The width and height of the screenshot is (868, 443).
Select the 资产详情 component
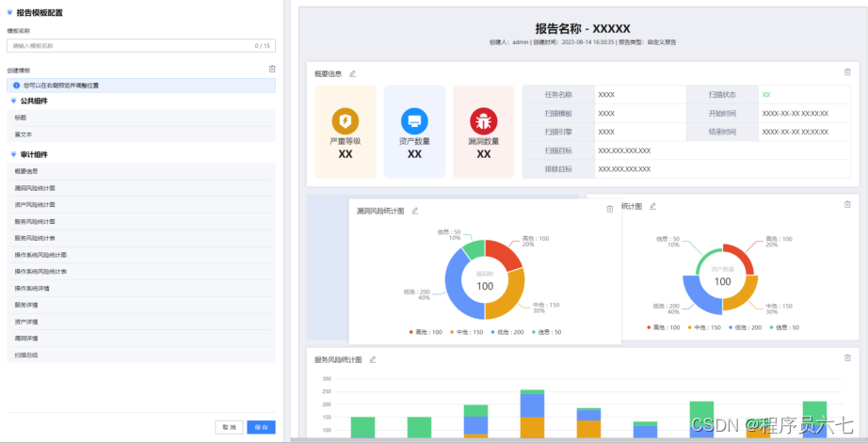pos(141,322)
